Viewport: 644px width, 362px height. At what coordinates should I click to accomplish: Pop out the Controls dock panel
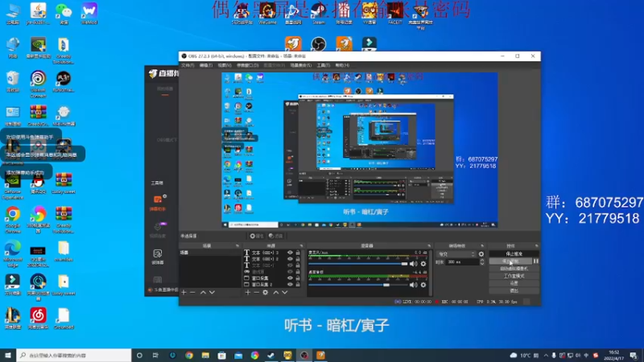[536, 245]
